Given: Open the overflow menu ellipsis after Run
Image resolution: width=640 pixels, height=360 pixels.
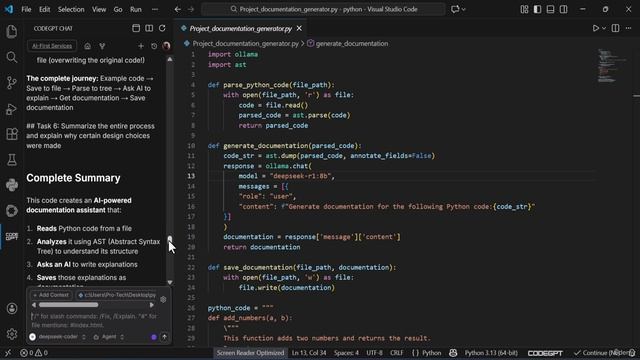Looking at the screenshot, I should pyautogui.click(x=155, y=9).
